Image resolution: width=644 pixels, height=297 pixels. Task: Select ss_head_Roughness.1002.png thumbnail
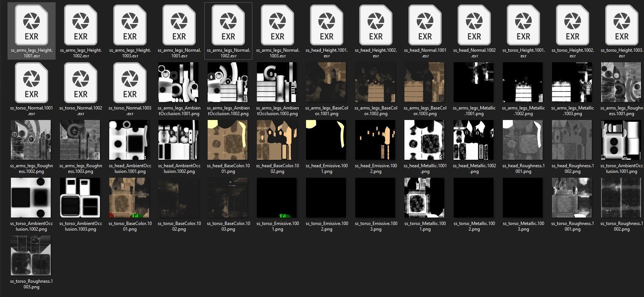[572, 140]
